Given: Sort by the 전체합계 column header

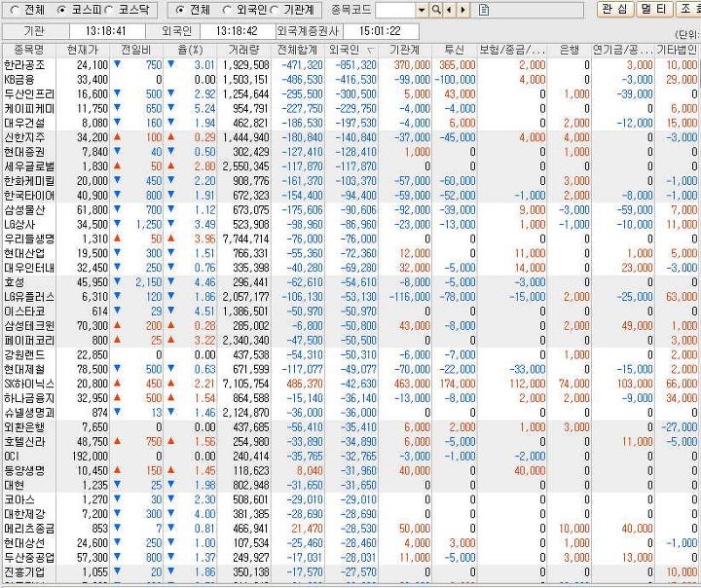Looking at the screenshot, I should click(298, 50).
